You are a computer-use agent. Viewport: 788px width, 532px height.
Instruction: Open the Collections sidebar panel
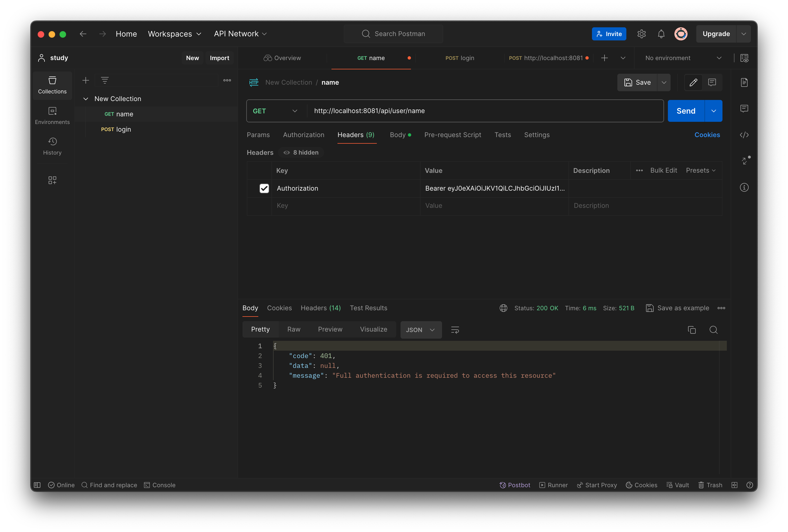click(x=52, y=85)
